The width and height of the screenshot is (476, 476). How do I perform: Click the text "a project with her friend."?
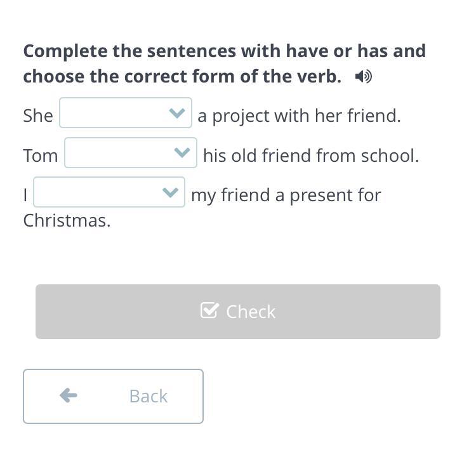pyautogui.click(x=299, y=116)
